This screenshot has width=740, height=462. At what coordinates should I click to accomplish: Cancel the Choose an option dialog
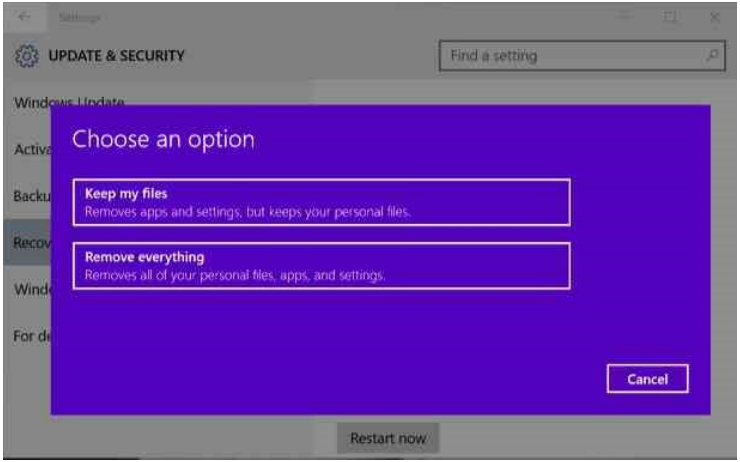(647, 379)
